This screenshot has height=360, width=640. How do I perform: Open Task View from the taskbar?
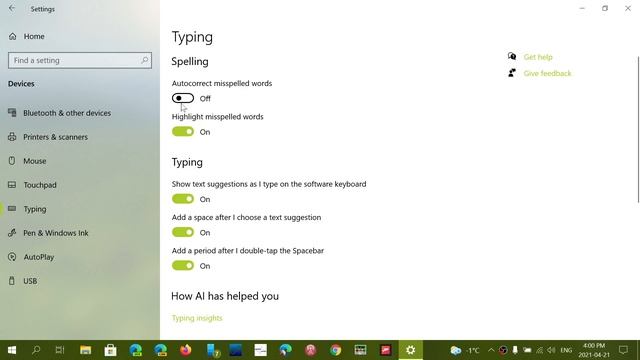coord(60,350)
